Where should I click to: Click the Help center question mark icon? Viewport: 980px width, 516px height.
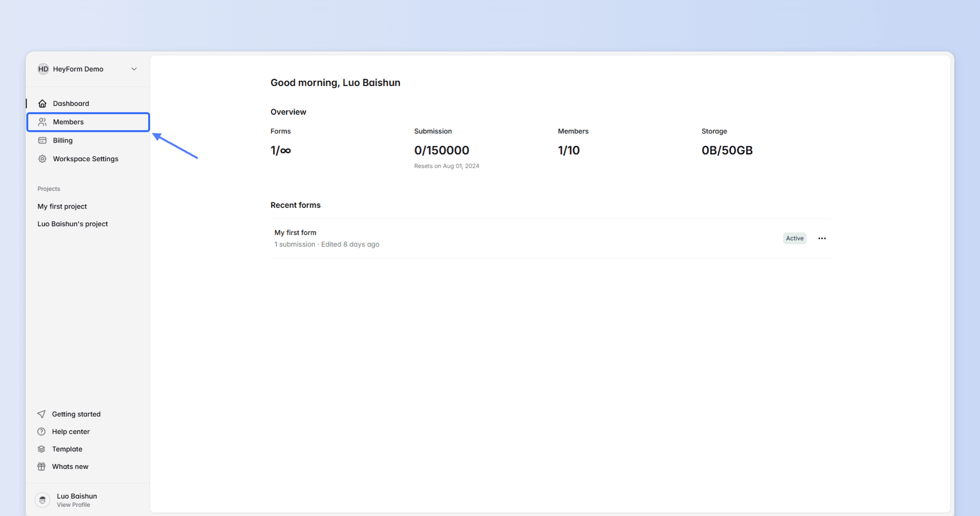pyautogui.click(x=41, y=432)
